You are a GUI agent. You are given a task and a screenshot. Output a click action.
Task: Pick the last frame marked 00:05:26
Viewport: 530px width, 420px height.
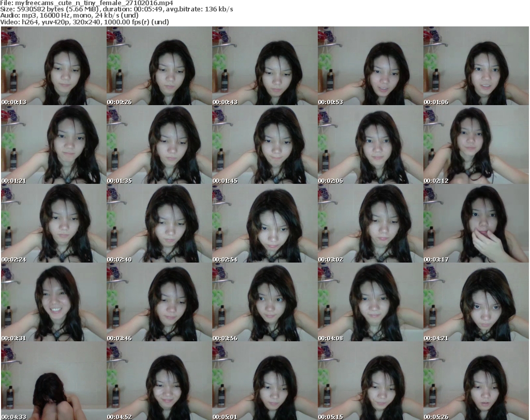click(x=476, y=381)
